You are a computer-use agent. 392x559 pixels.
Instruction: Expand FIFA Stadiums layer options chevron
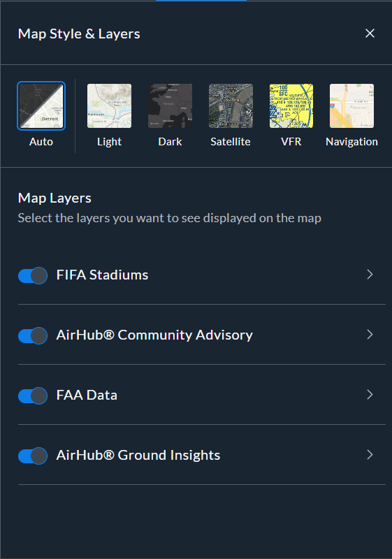(370, 274)
